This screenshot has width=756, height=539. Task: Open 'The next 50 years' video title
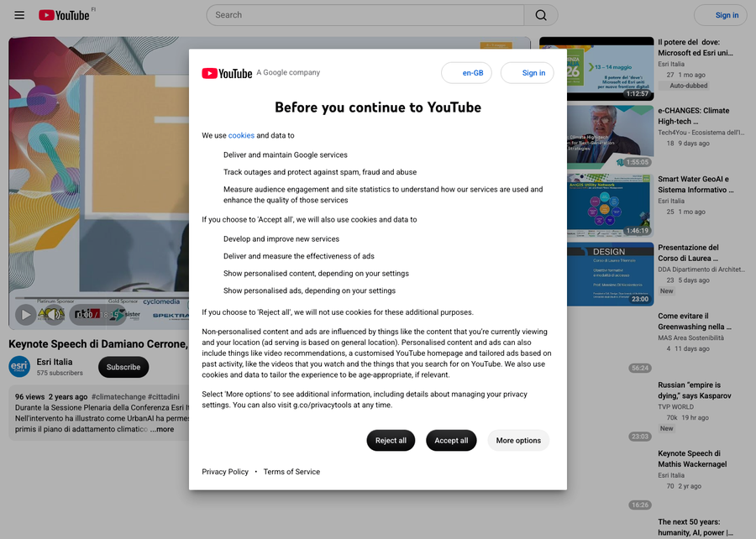pos(696,527)
